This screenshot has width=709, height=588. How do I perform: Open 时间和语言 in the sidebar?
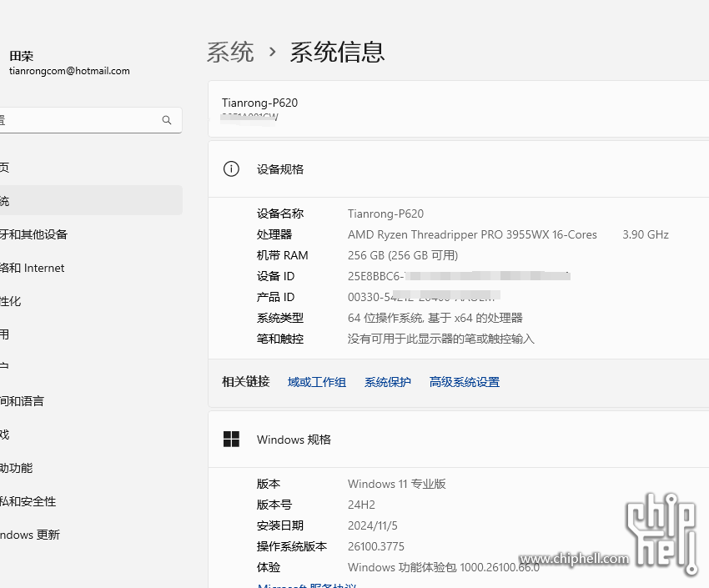click(x=22, y=401)
